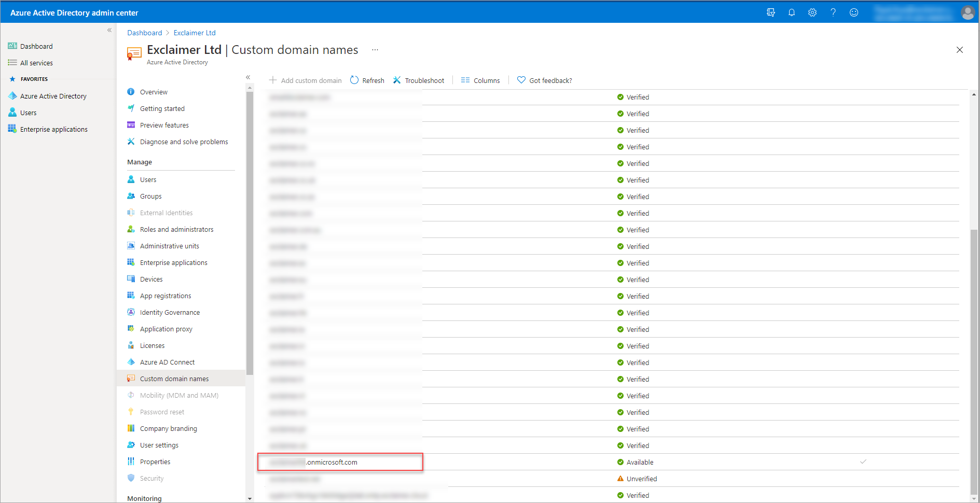Image resolution: width=980 pixels, height=503 pixels.
Task: Click resource menu scrollbar down arrow
Action: point(250,499)
